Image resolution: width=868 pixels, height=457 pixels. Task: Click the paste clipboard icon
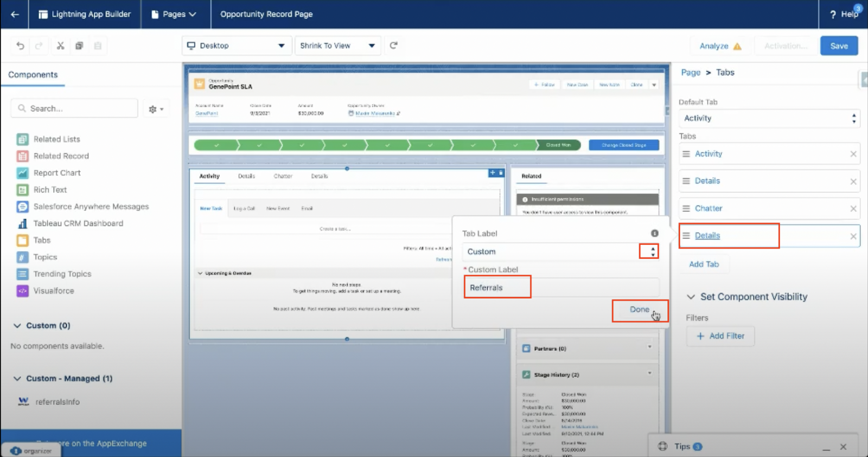(98, 46)
